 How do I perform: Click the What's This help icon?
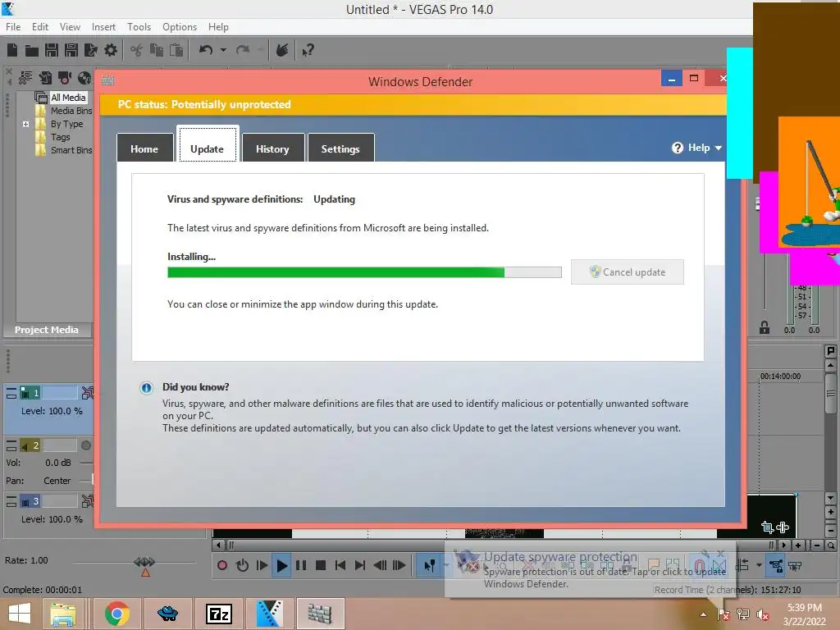coord(308,50)
